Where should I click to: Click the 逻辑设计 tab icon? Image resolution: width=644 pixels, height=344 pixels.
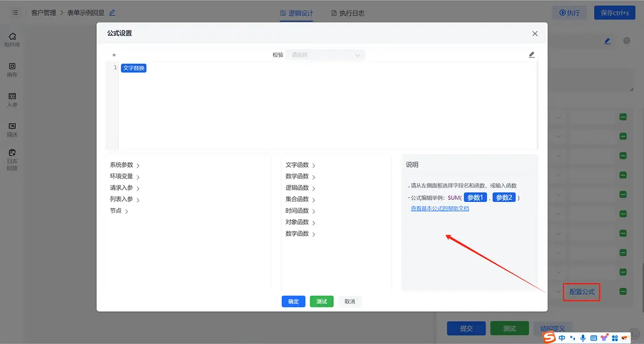[283, 13]
